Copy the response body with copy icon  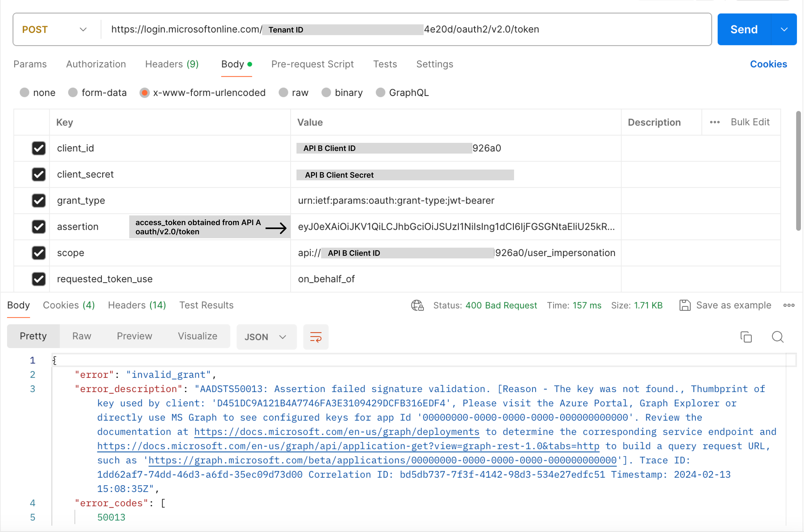746,337
